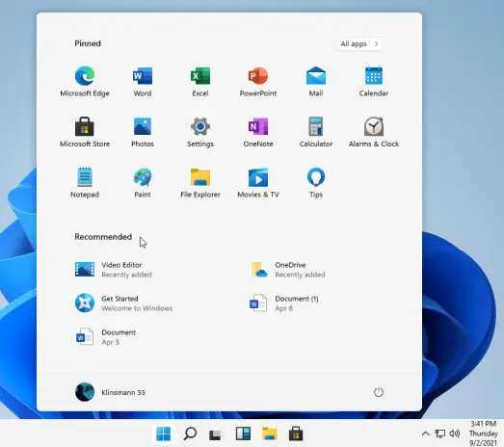This screenshot has width=504, height=447.
Task: Open Task View on the taskbar
Action: [x=215, y=434]
